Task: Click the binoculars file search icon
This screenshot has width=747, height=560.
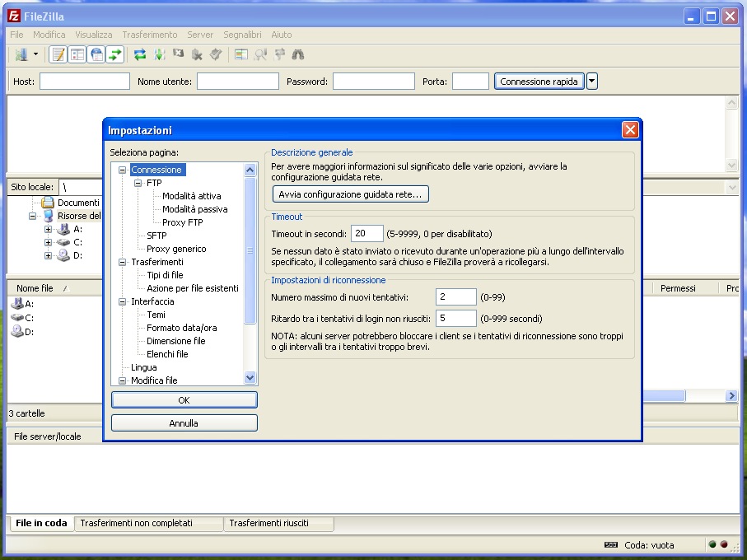Action: click(x=298, y=55)
